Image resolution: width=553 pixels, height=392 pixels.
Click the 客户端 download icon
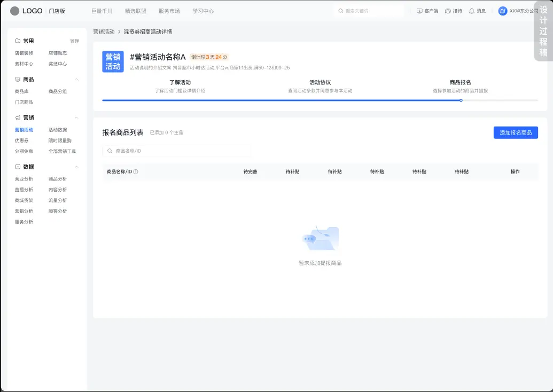tap(419, 11)
